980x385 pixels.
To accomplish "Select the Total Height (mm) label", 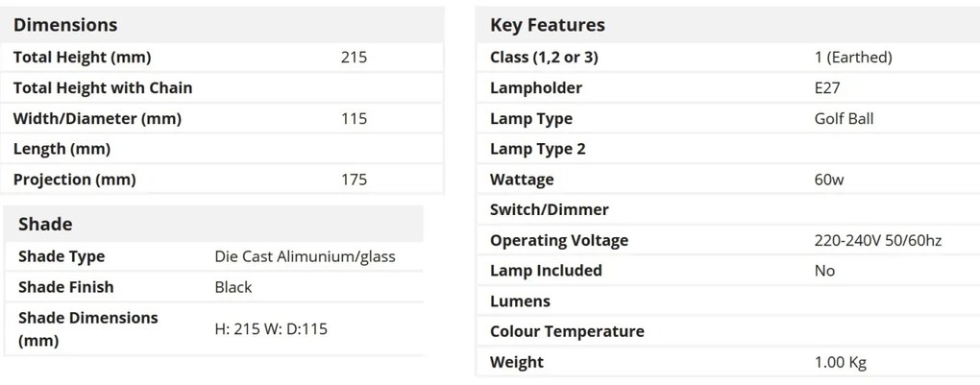I will pos(82,58).
